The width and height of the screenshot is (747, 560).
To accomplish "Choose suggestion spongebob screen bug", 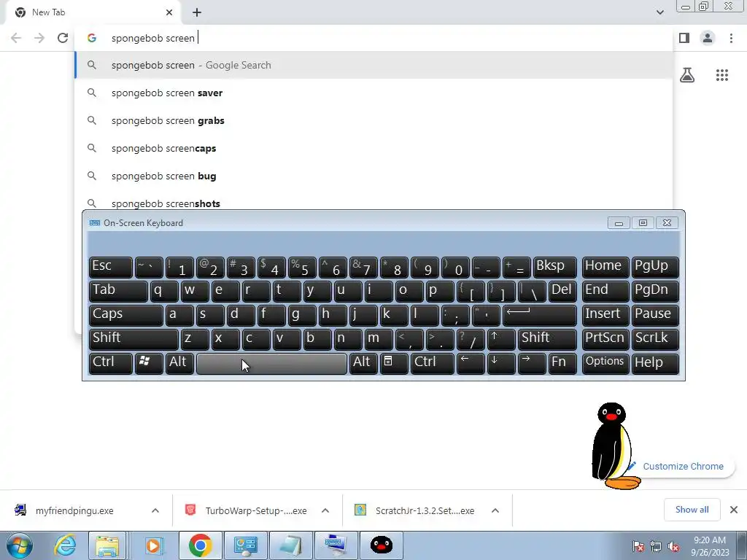I will pyautogui.click(x=373, y=176).
